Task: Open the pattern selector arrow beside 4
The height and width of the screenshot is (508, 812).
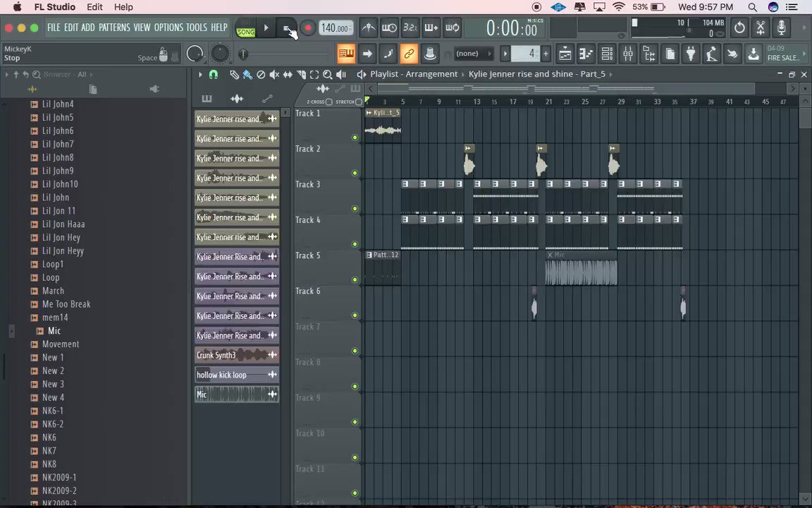Action: (x=505, y=54)
